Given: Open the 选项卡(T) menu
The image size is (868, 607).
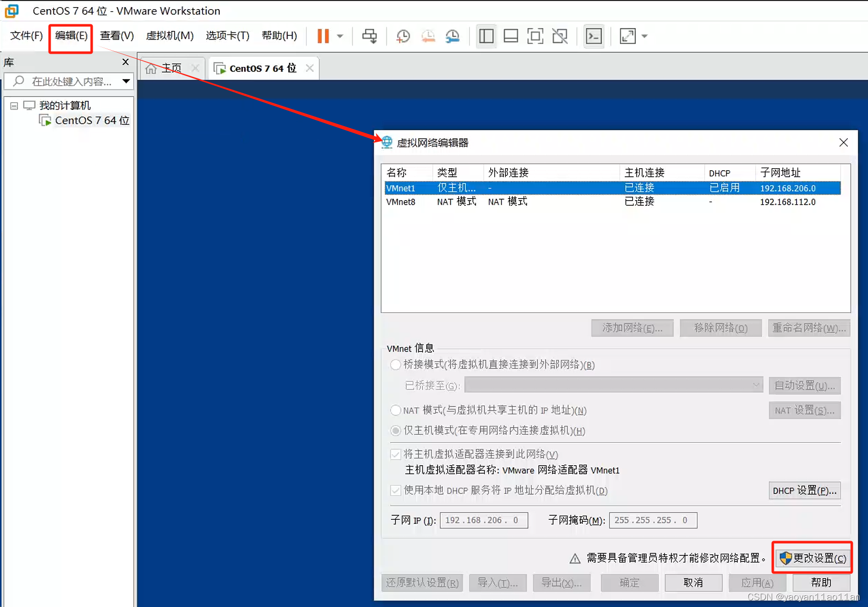Looking at the screenshot, I should pos(227,36).
